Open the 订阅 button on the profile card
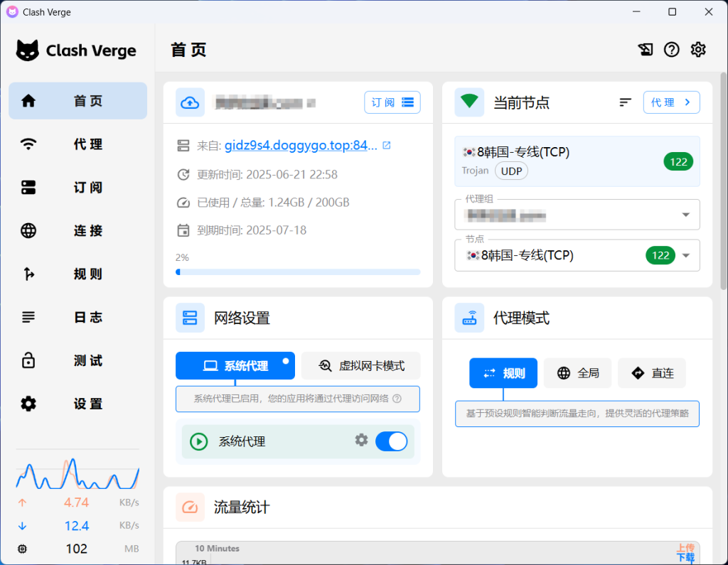The image size is (728, 565). 392,102
